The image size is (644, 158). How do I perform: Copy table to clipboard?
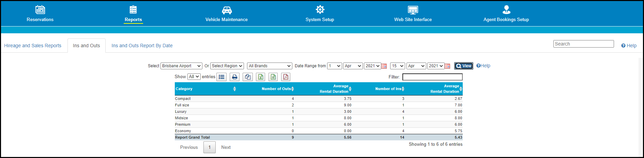coord(248,77)
